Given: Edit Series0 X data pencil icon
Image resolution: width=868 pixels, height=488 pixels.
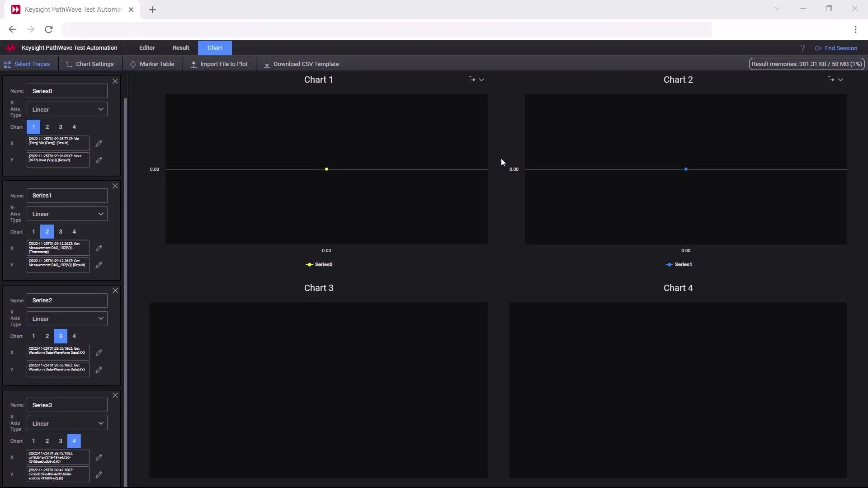Looking at the screenshot, I should pos(99,143).
